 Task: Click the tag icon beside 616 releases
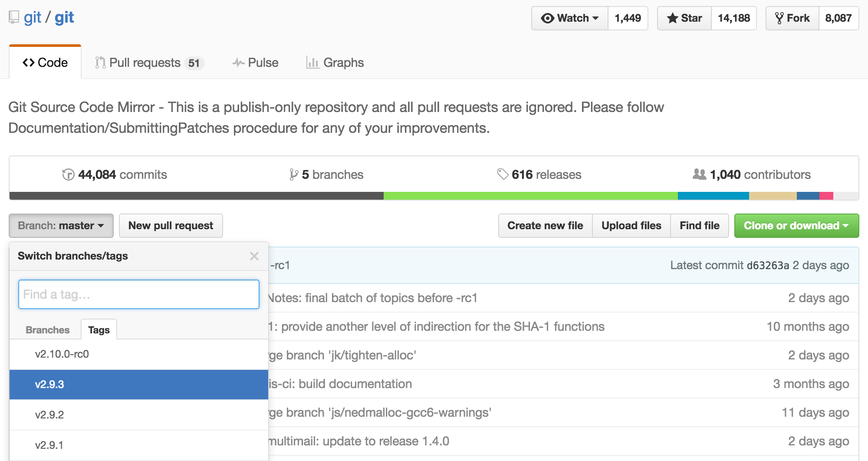click(x=503, y=175)
